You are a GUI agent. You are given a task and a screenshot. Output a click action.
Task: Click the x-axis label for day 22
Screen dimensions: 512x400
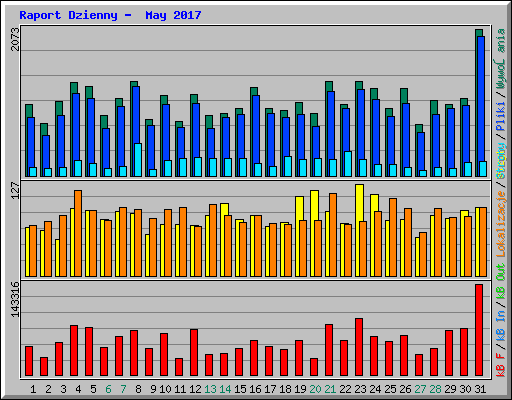tap(345, 389)
